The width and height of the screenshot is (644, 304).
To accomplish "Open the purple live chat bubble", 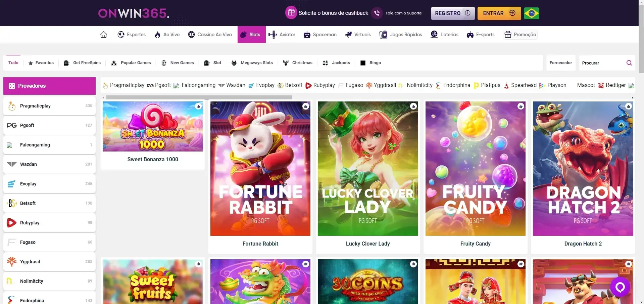I will pos(620,287).
